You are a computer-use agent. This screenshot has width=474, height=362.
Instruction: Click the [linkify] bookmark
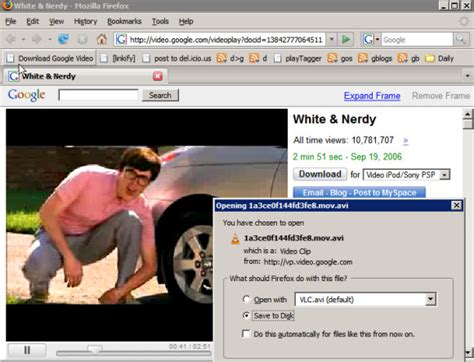(x=118, y=58)
